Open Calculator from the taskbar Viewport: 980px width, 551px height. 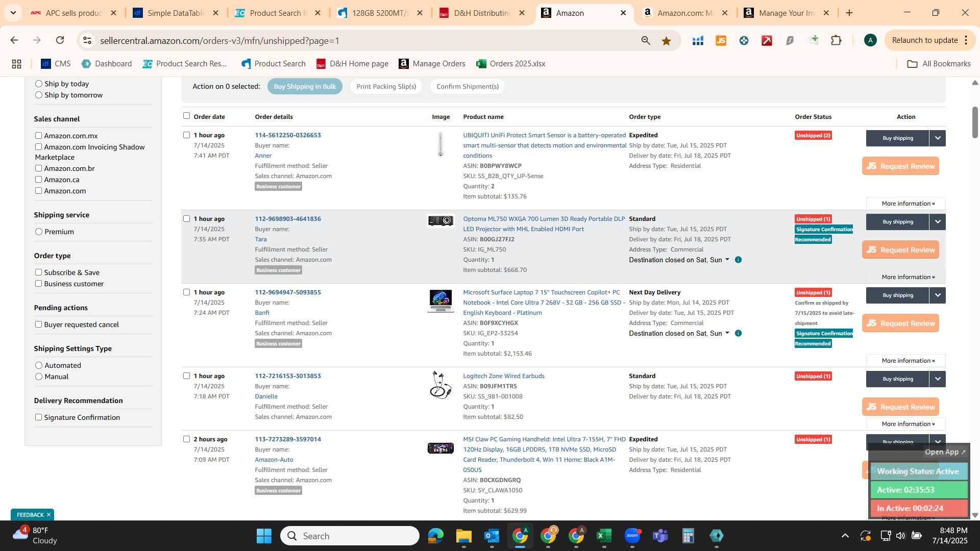tap(688, 536)
